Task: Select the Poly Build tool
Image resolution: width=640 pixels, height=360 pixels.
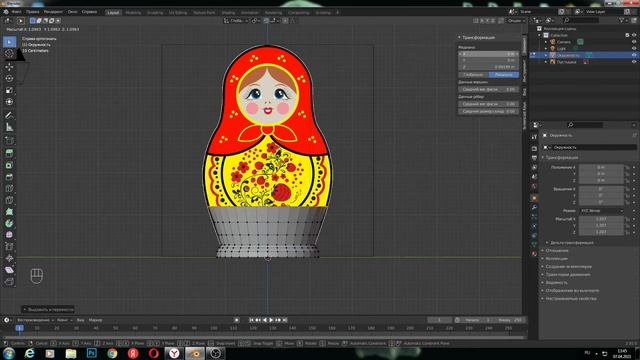Action: [9, 212]
